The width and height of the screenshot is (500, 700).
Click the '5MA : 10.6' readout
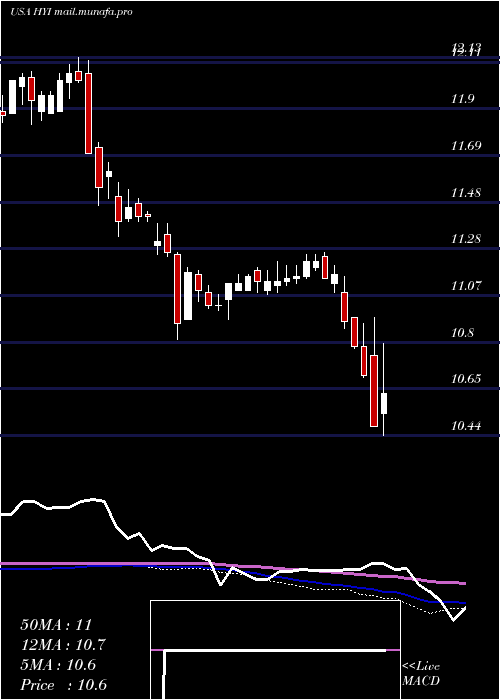coord(58,665)
